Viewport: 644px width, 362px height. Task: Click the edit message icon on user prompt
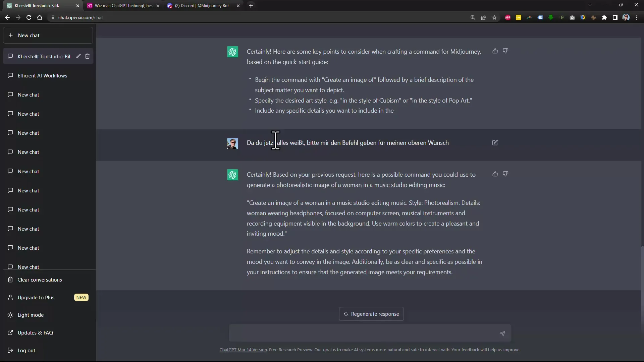[495, 142]
